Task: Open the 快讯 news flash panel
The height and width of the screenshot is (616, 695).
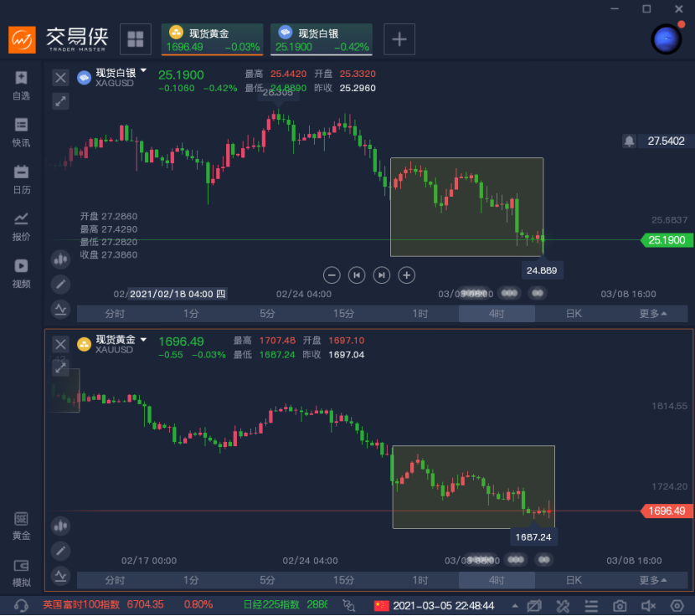Action: click(21, 132)
